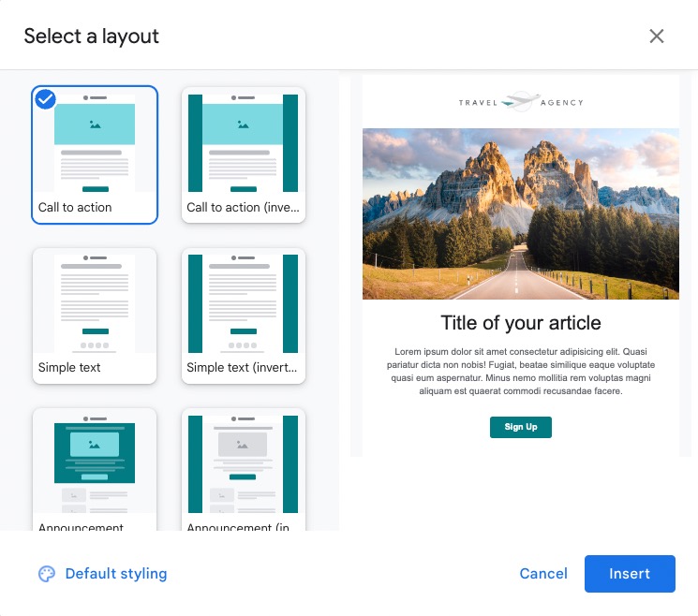Click the blue checkmark on Call to action
The width and height of the screenshot is (698, 616).
coord(45,98)
